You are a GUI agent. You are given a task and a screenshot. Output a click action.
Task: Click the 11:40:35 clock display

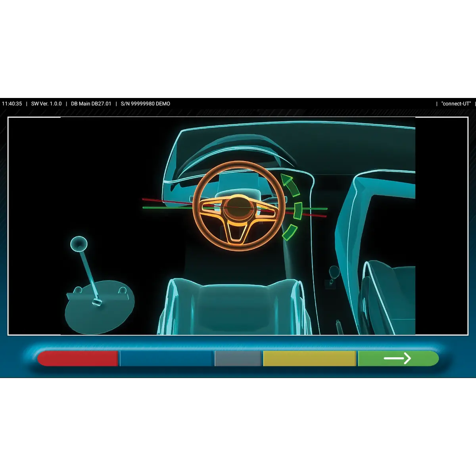tap(12, 104)
